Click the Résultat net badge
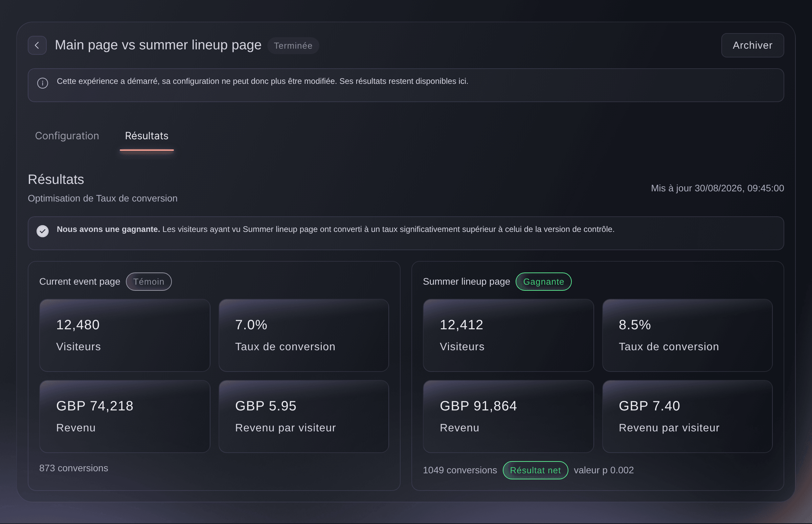 [536, 470]
